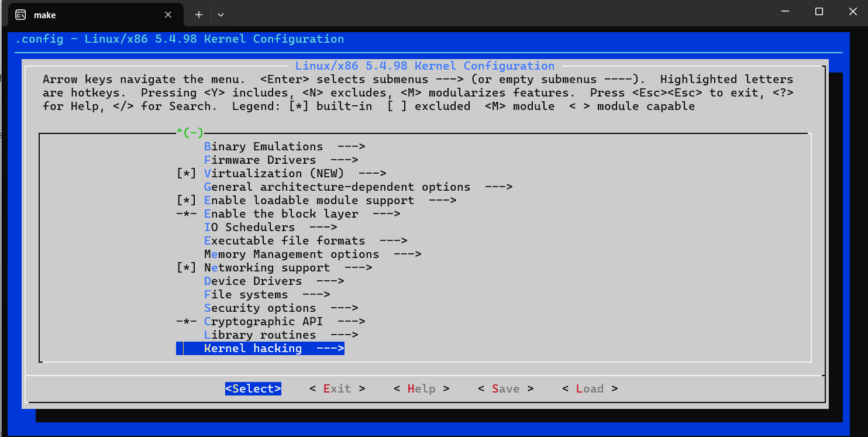Click the Select button
Viewport: 868px width, 437px height.
pos(253,388)
